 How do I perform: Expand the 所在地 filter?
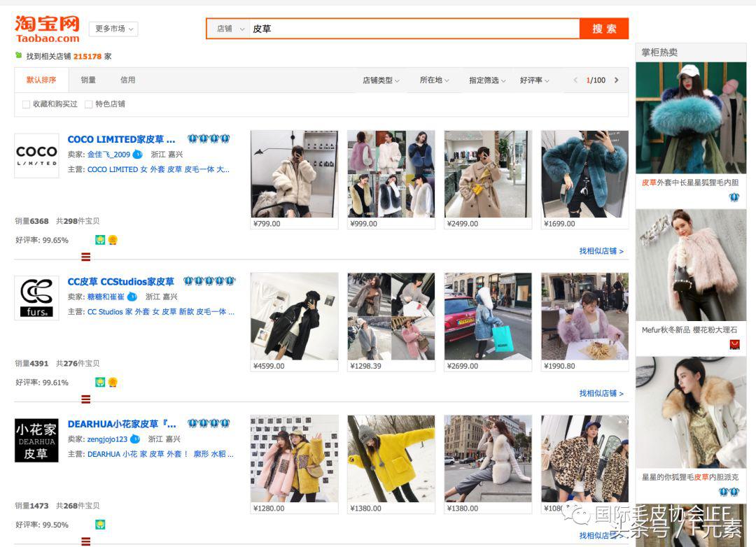(x=434, y=80)
